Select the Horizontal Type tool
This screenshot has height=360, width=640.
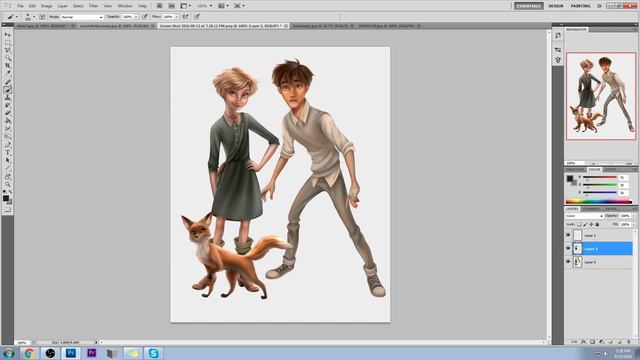[x=8, y=153]
